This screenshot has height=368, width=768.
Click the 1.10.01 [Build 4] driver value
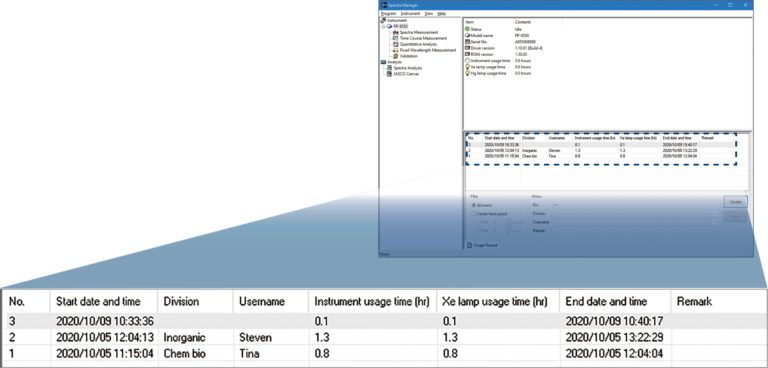tap(528, 48)
